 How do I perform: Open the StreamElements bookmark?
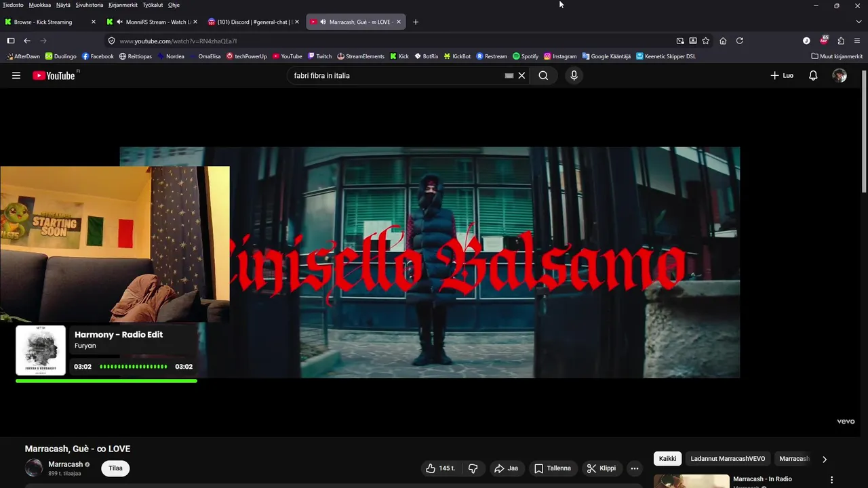(x=361, y=56)
